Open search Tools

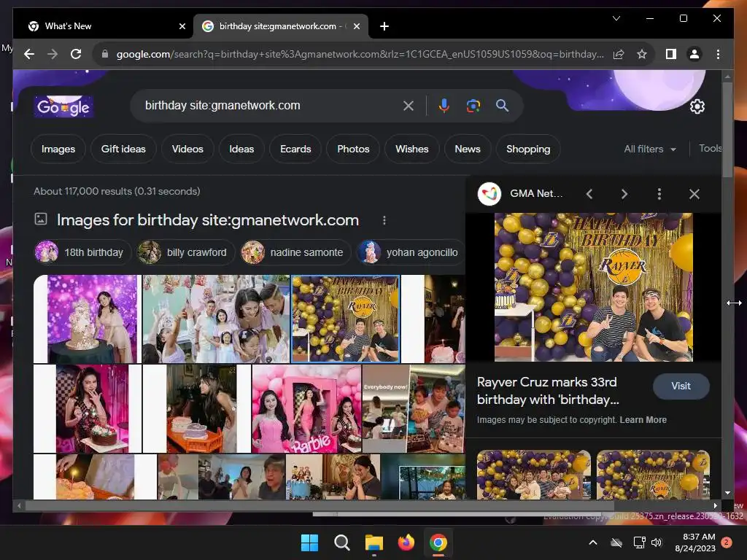point(710,149)
